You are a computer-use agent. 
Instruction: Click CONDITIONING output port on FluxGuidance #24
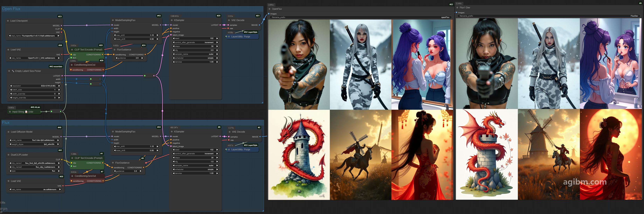click(x=145, y=55)
